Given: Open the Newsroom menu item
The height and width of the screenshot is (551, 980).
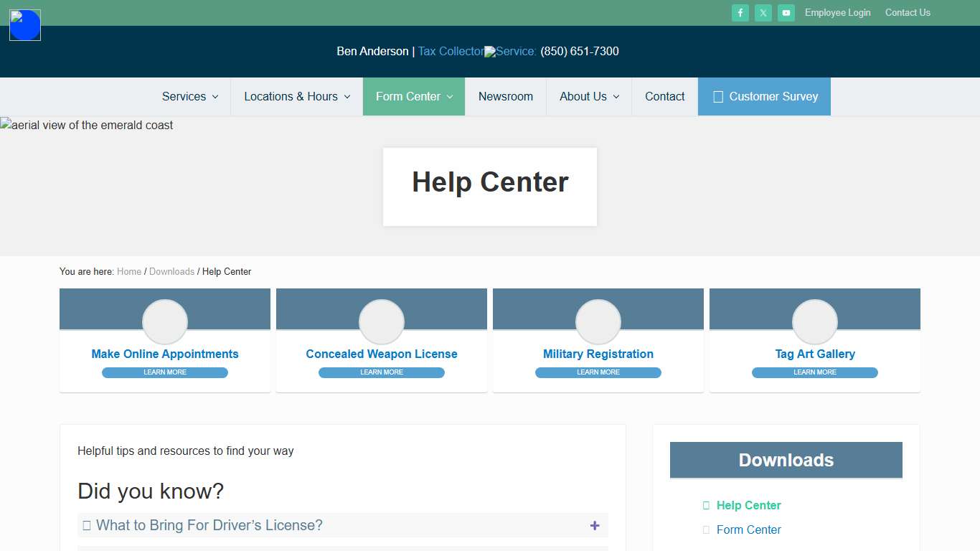Looking at the screenshot, I should (x=505, y=96).
